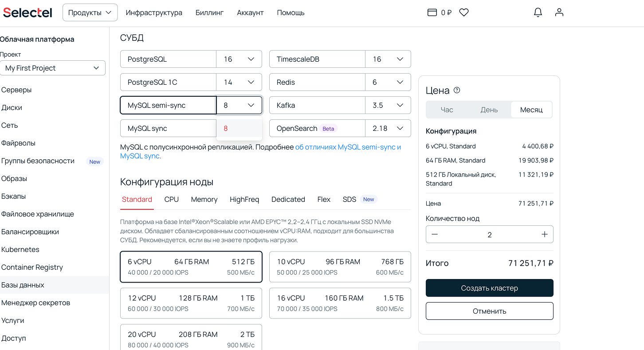Viewport: 644px width, 350px height.
Task: Select OpenSearch Beta engine
Action: [x=317, y=128]
